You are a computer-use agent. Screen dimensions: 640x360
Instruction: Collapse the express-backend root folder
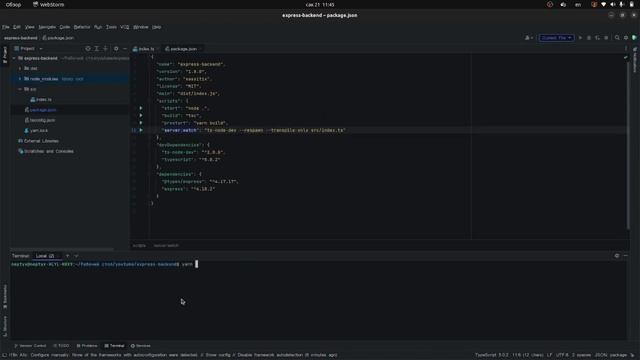pyautogui.click(x=14, y=58)
